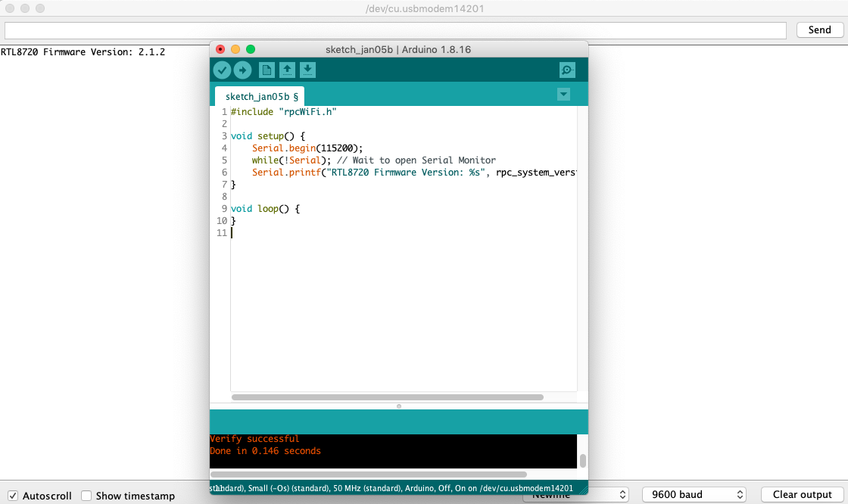This screenshot has height=504, width=848.
Task: Open the Serial Monitor magnifier icon
Action: tap(566, 70)
